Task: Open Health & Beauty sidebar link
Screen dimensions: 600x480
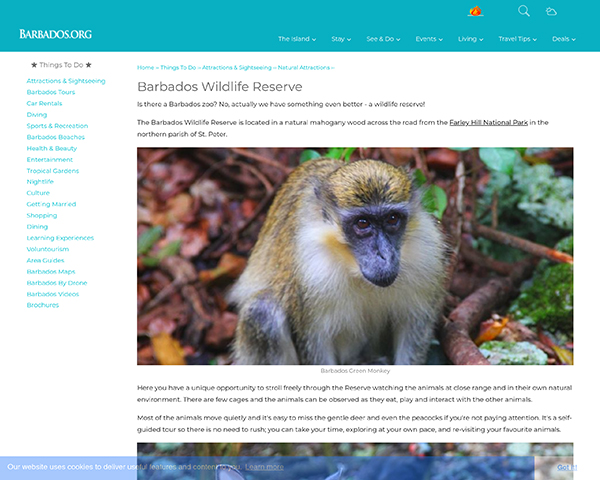Action: click(x=52, y=148)
